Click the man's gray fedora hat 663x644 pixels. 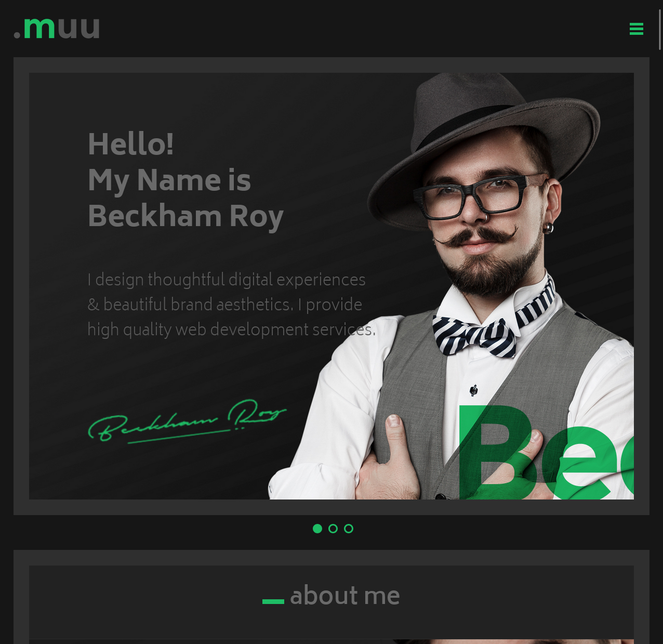tap(483, 135)
